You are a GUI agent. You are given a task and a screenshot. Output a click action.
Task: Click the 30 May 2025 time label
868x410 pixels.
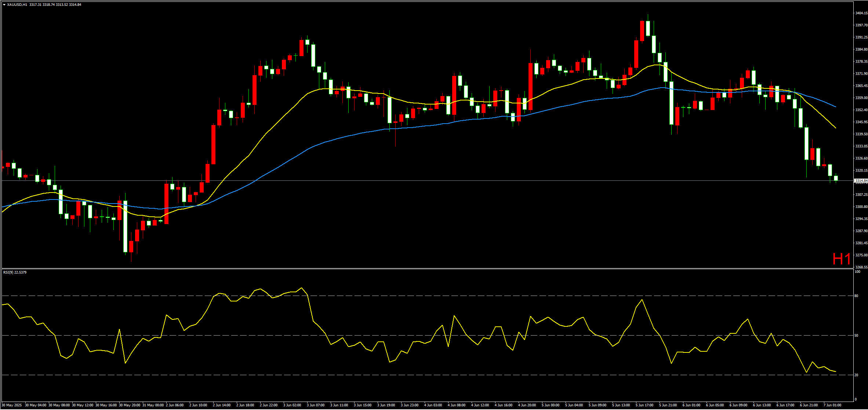click(x=12, y=405)
